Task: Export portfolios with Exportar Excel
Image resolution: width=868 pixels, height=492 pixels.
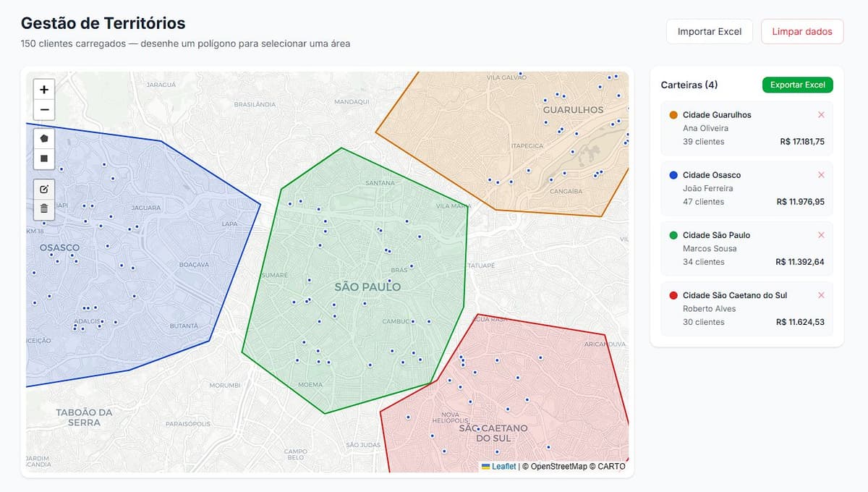Action: click(x=797, y=85)
